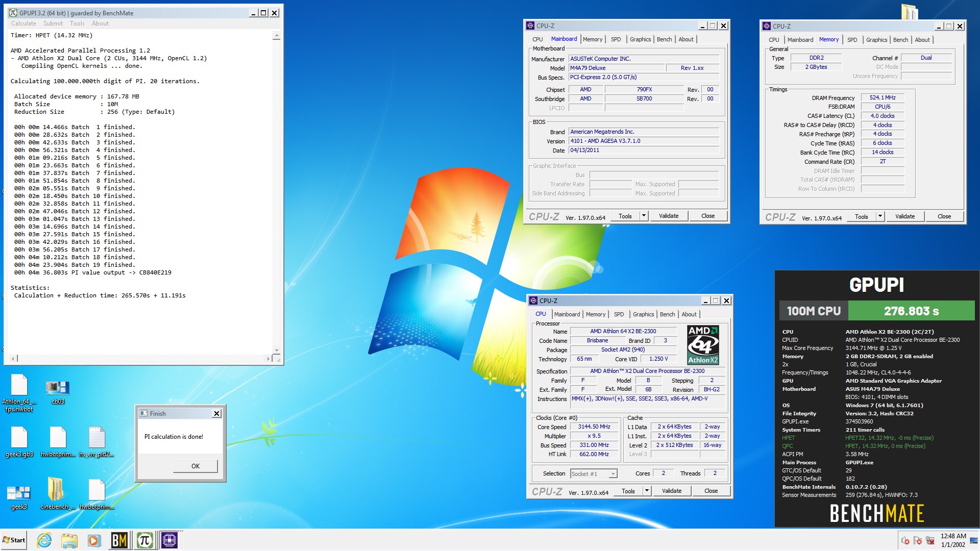980x551 pixels.
Task: Open Mainboard tab in Memory CPU-Z window
Action: tap(800, 40)
